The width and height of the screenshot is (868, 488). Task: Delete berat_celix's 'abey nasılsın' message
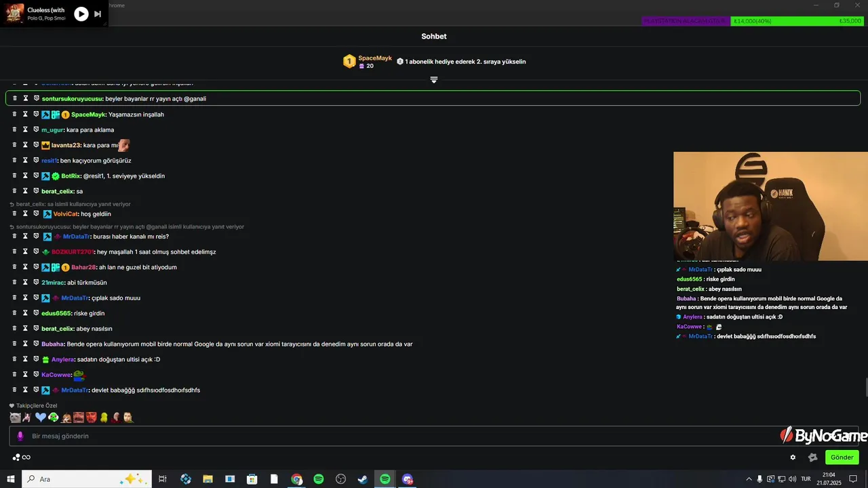tap(15, 329)
